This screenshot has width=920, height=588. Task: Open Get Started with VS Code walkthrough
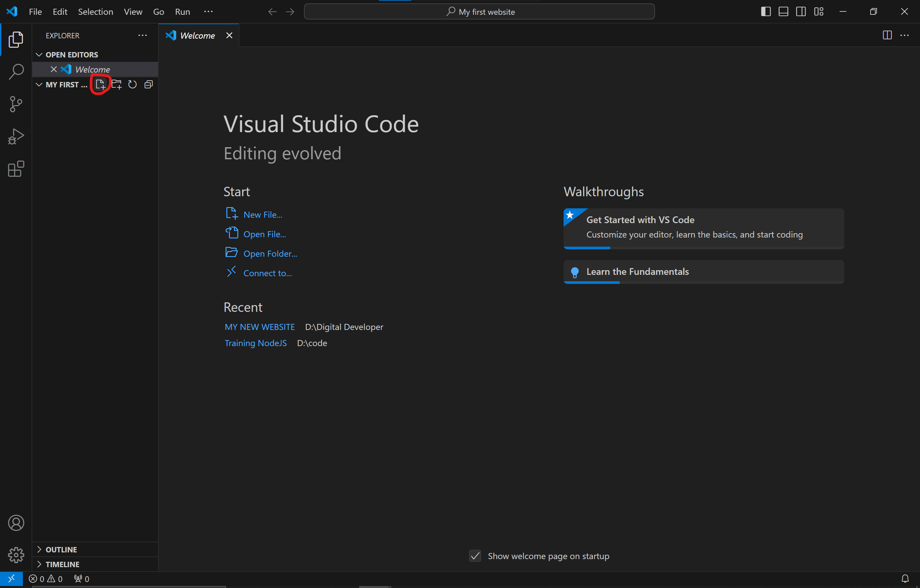pyautogui.click(x=703, y=228)
